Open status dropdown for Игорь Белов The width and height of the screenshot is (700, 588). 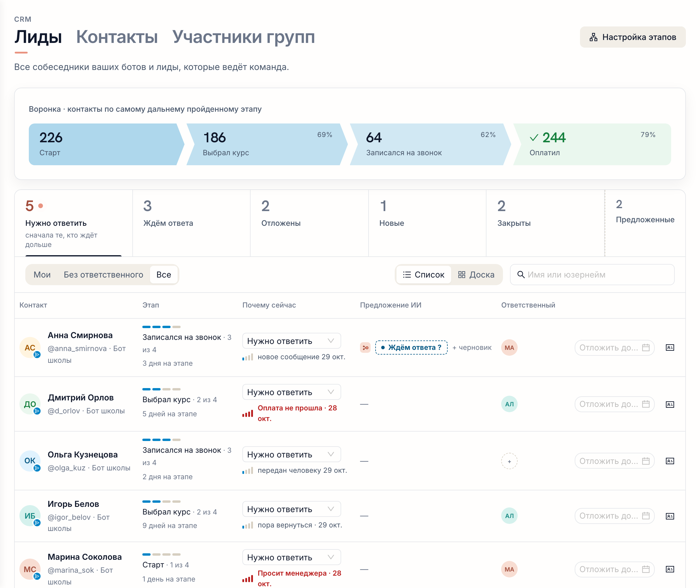[x=291, y=509]
